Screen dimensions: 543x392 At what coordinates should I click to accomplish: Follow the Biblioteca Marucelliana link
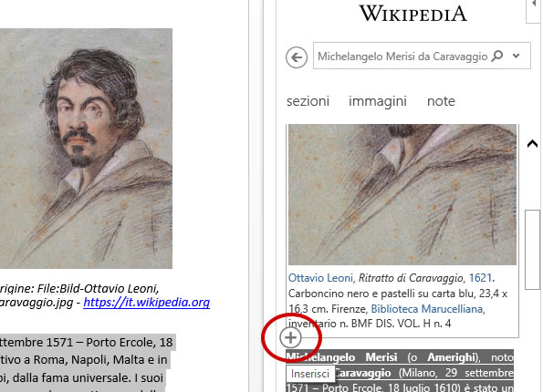(x=427, y=309)
